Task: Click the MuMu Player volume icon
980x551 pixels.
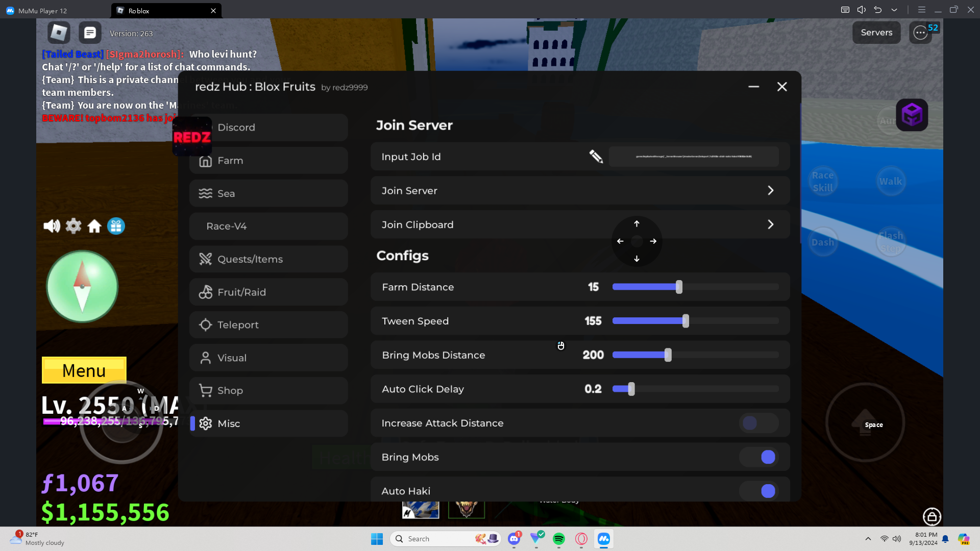Action: click(862, 10)
